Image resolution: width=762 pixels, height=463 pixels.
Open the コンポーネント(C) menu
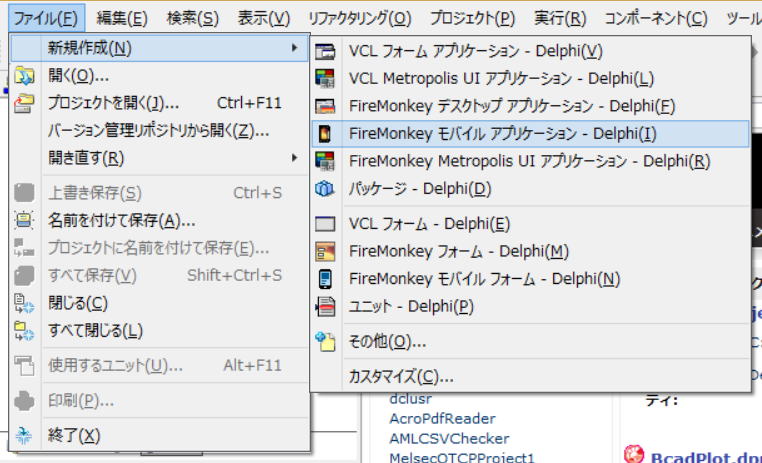656,19
